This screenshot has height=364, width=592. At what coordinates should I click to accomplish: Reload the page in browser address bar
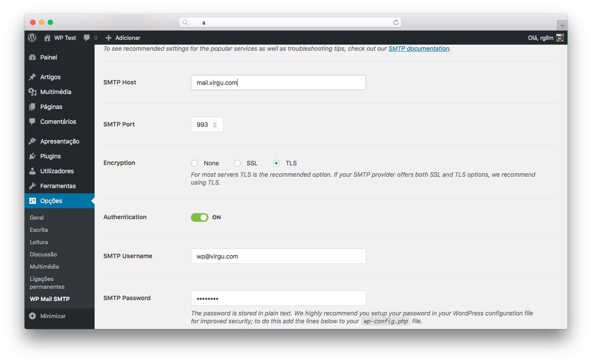coord(396,22)
